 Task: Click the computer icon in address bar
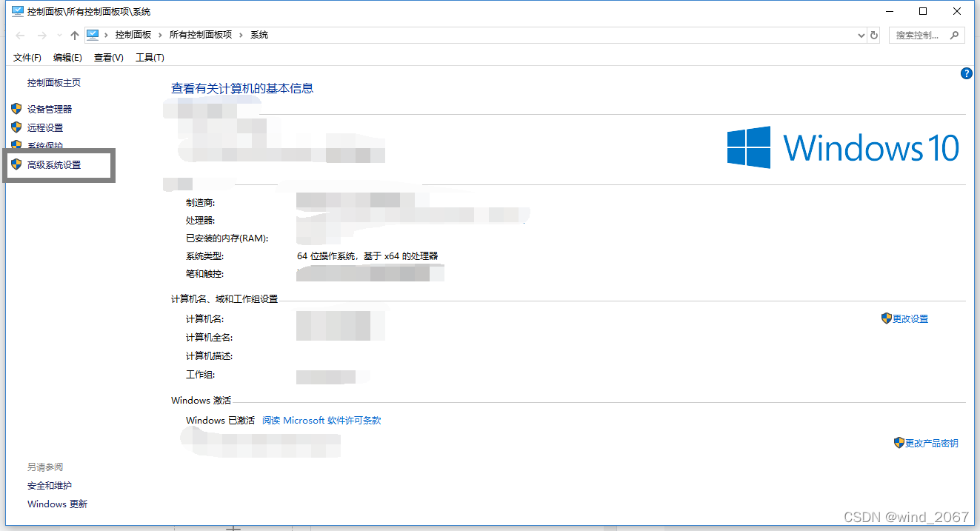(x=93, y=35)
